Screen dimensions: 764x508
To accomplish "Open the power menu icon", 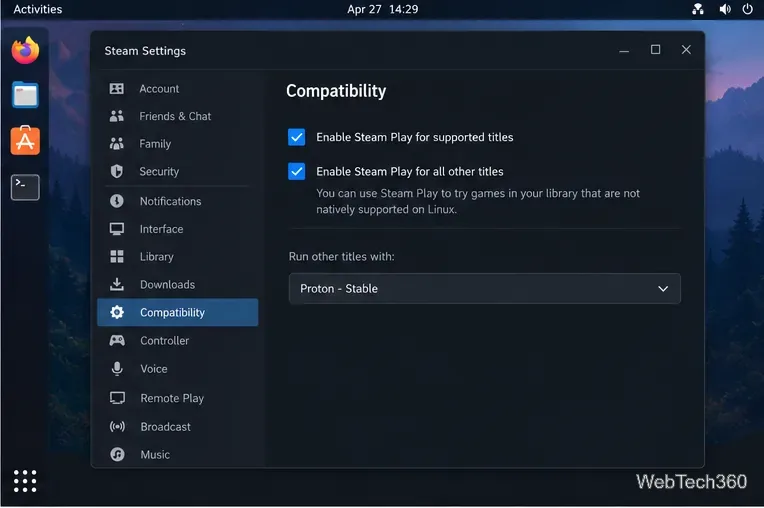I will point(747,9).
